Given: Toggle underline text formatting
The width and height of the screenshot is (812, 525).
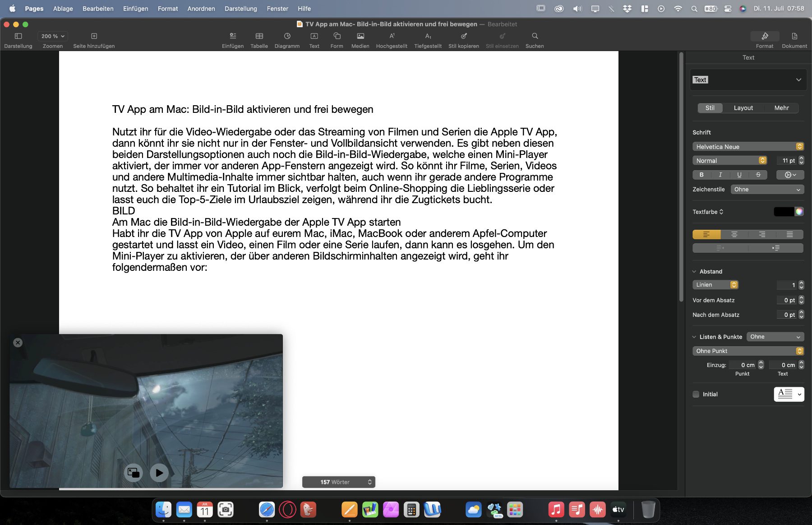Looking at the screenshot, I should point(739,175).
